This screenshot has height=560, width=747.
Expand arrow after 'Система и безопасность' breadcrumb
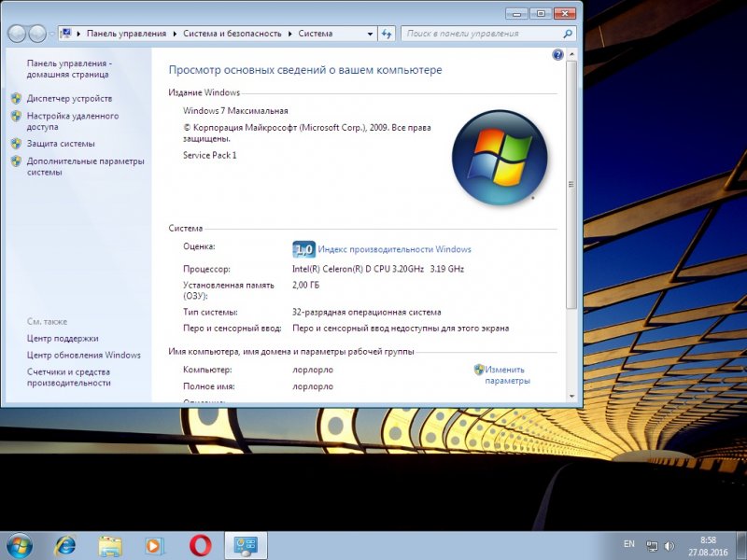289,34
